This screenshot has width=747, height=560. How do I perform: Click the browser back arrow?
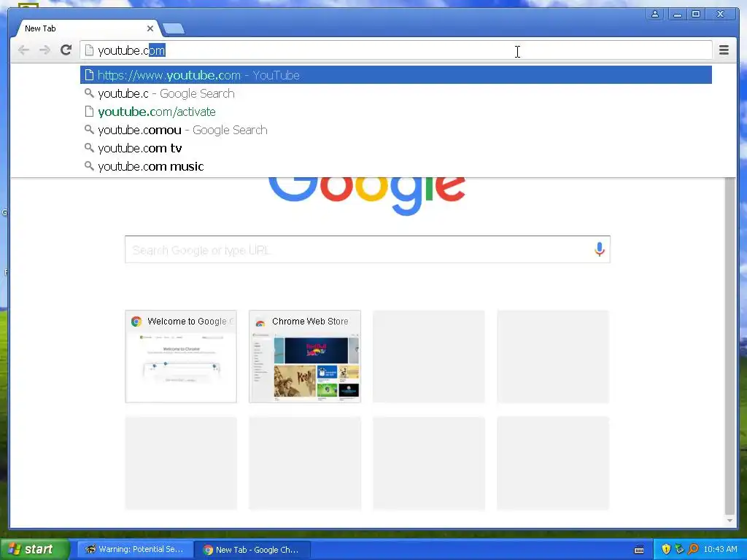point(23,50)
